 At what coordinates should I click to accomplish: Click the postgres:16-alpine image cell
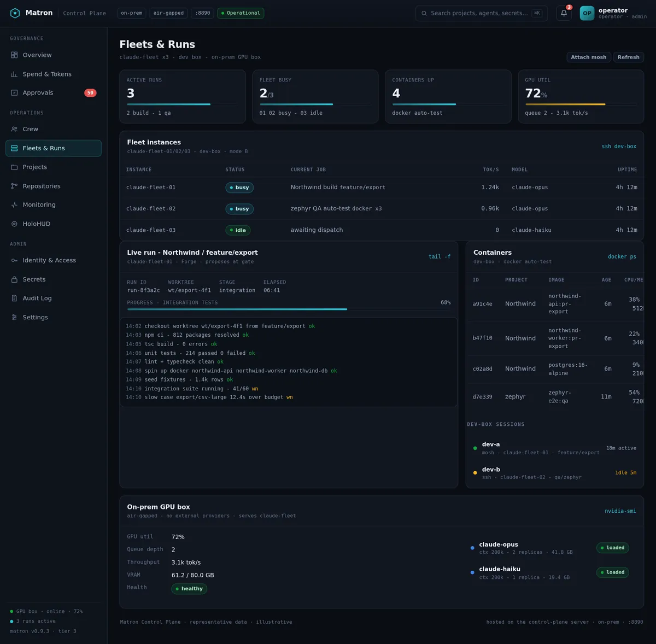pos(568,369)
